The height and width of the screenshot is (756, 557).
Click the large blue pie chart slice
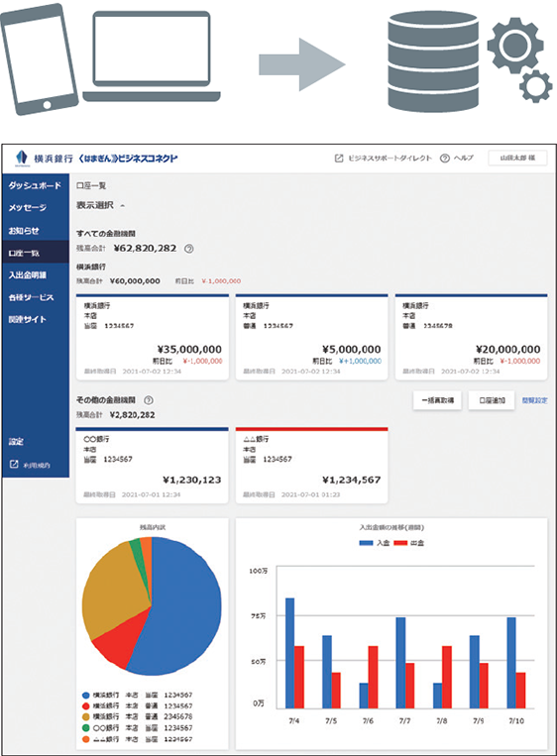(185, 607)
